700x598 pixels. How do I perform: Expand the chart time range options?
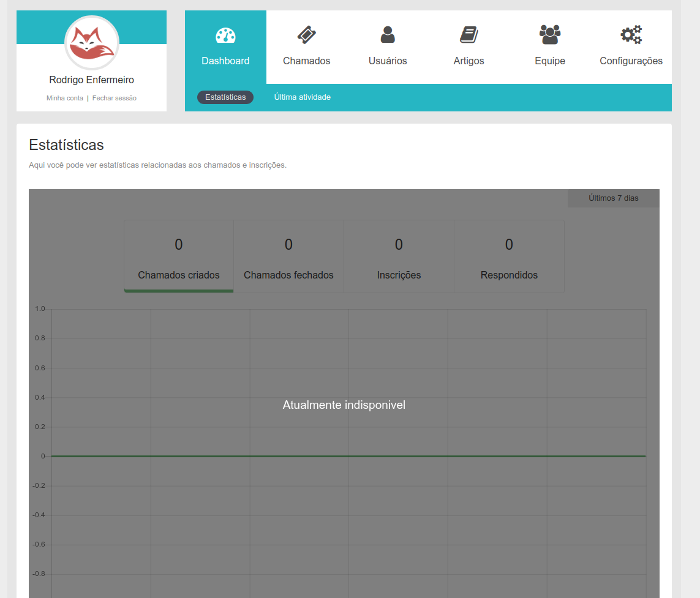coord(613,198)
